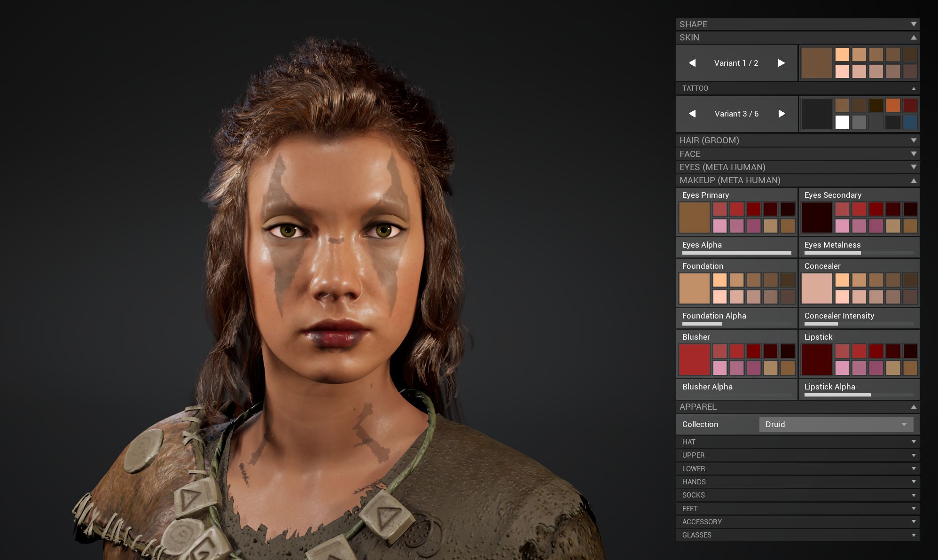Collapse the MAKEUP (META HUMAN) section
This screenshot has width=938, height=560.
pos(913,180)
